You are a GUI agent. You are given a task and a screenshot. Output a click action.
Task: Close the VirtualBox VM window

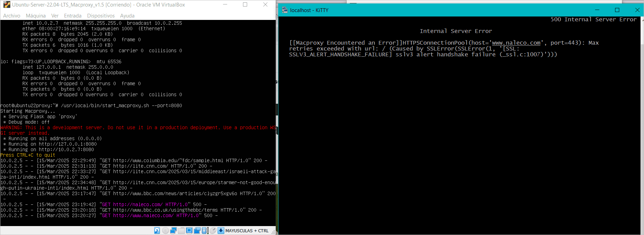pyautogui.click(x=265, y=4)
